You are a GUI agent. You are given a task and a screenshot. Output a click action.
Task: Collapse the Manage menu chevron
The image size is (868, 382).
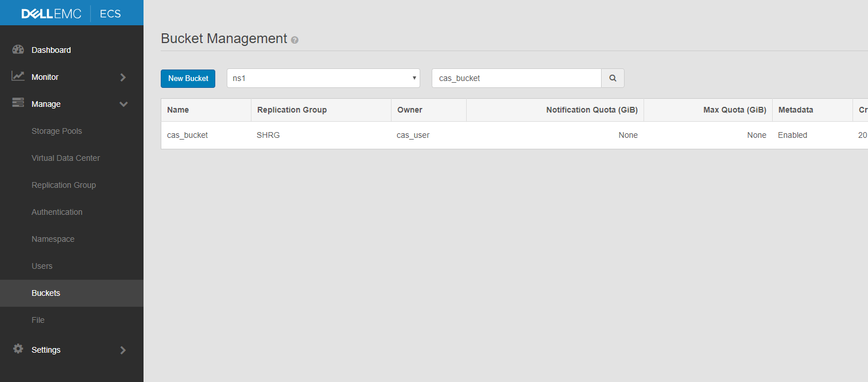123,104
